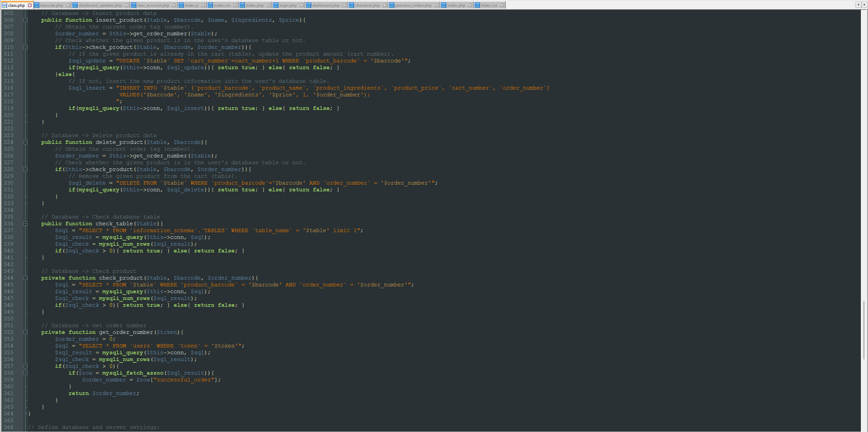Close the new_account.php tab

[x=174, y=5]
